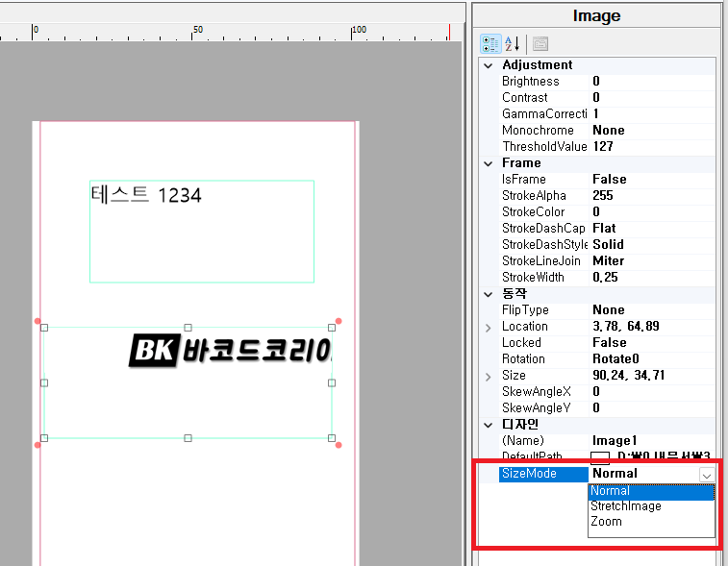Grab the right-middle resize handle of image
This screenshot has width=728, height=566.
(x=332, y=382)
